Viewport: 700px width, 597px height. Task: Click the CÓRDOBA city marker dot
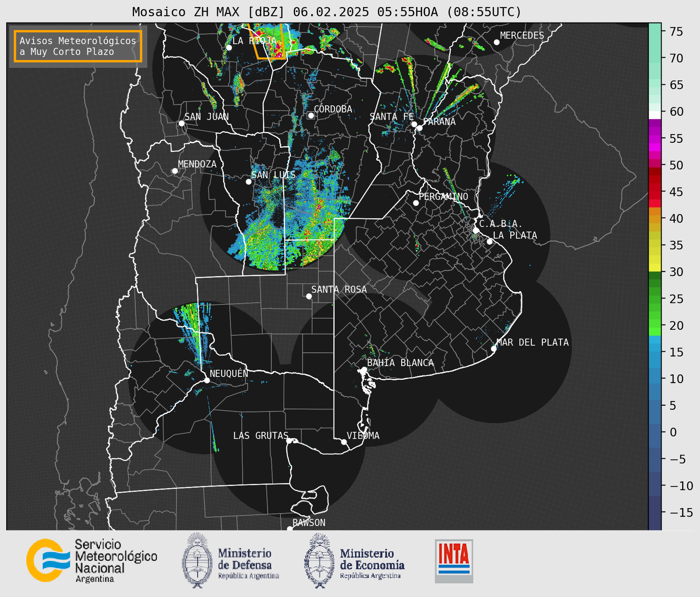[x=311, y=115]
